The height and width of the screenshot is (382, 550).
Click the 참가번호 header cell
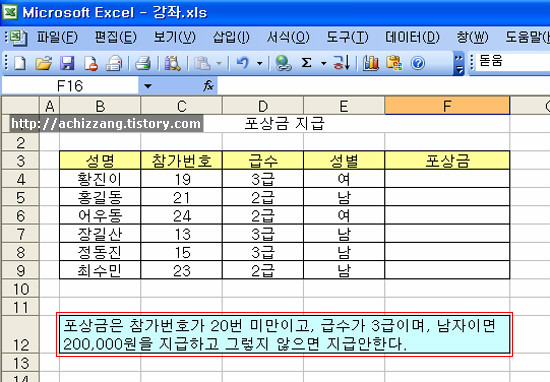point(181,161)
